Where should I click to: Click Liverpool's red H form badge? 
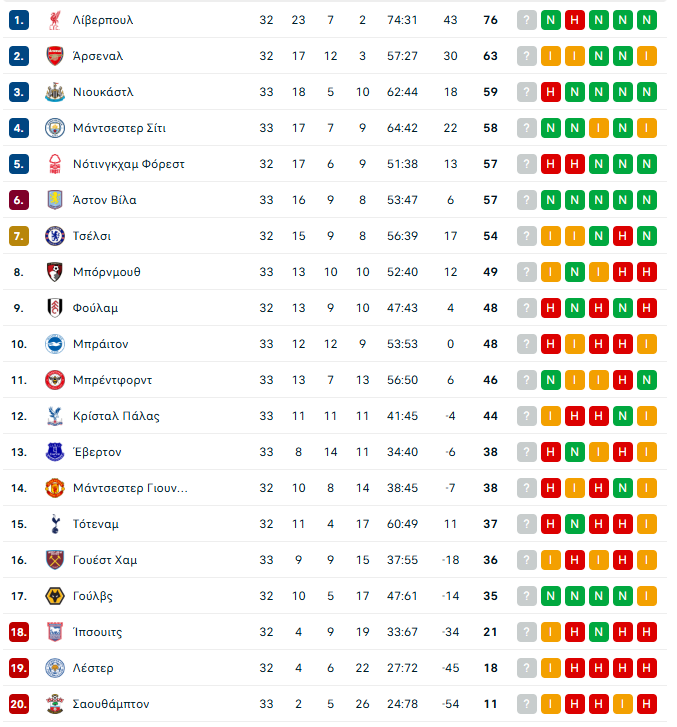click(575, 20)
